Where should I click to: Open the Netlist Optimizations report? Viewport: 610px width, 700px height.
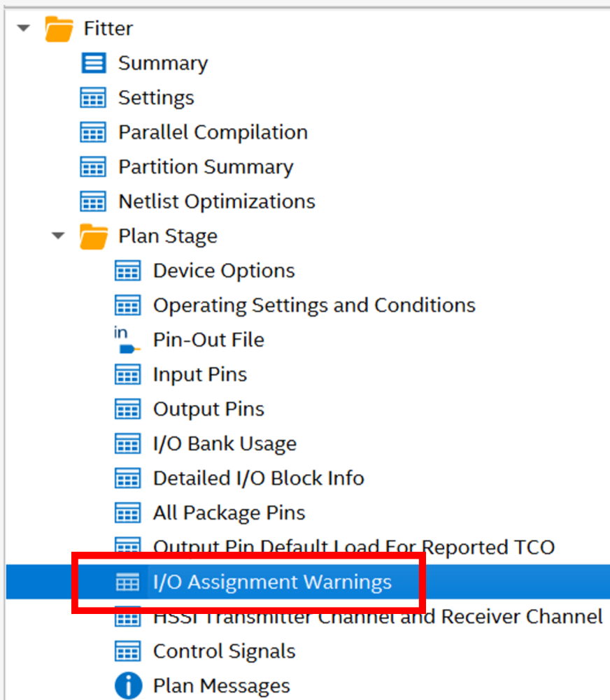[x=217, y=201]
